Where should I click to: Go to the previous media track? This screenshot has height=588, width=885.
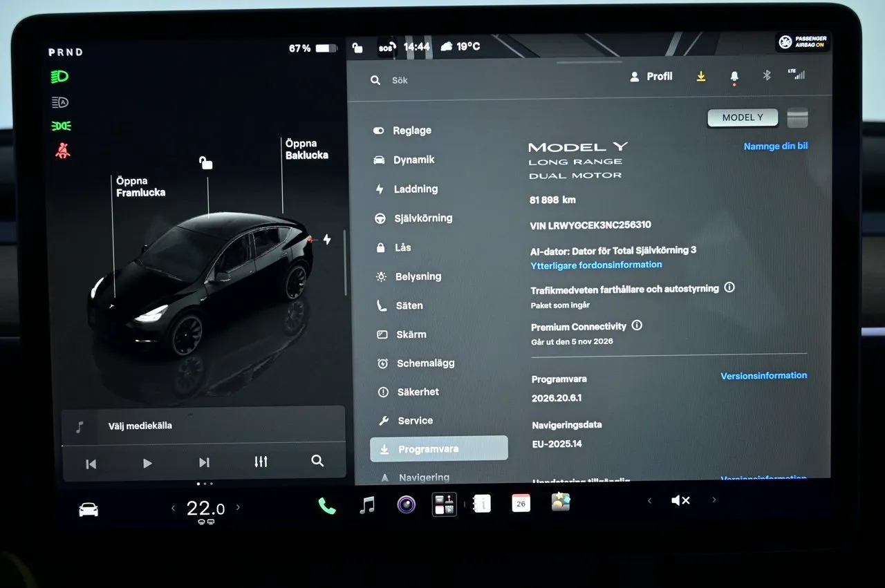(91, 464)
